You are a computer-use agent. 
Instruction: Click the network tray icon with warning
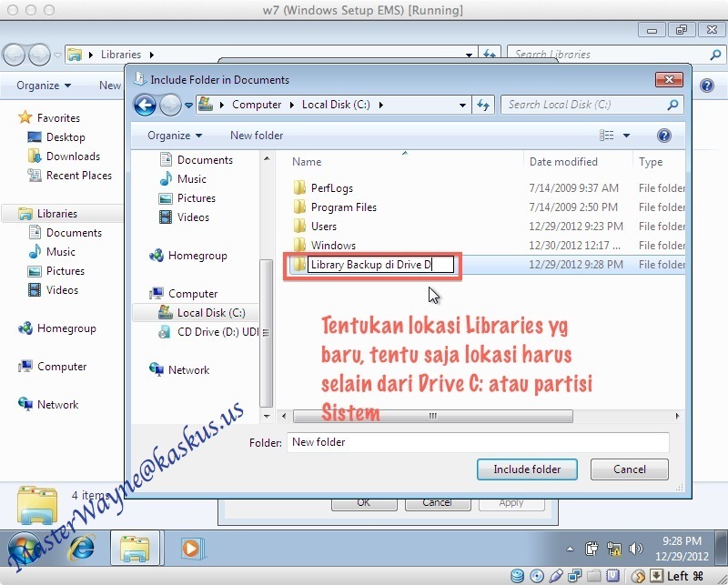[613, 549]
